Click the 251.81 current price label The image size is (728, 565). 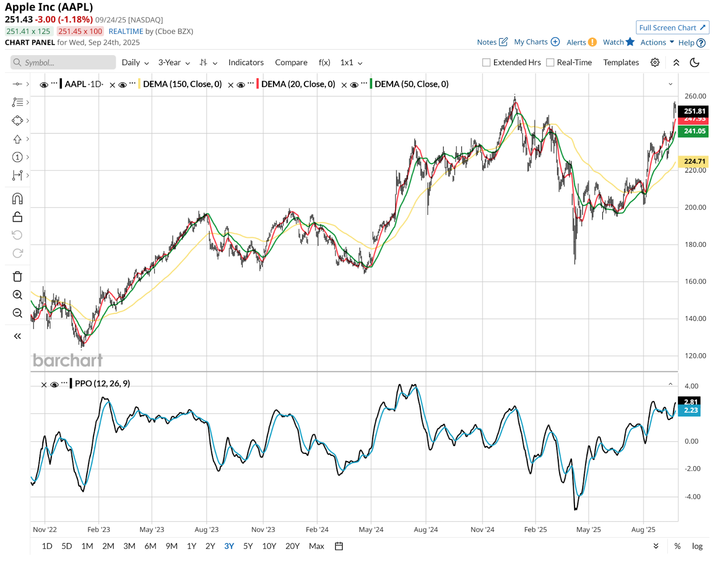(x=693, y=111)
